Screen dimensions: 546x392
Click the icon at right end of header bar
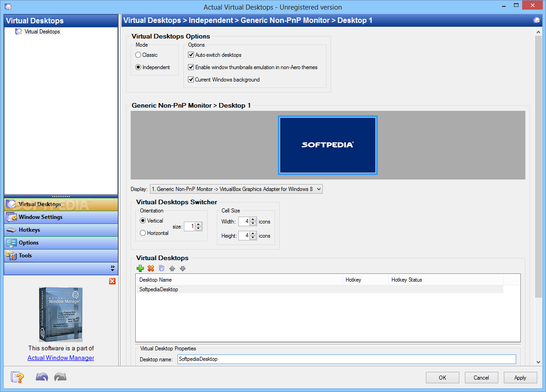[536, 20]
